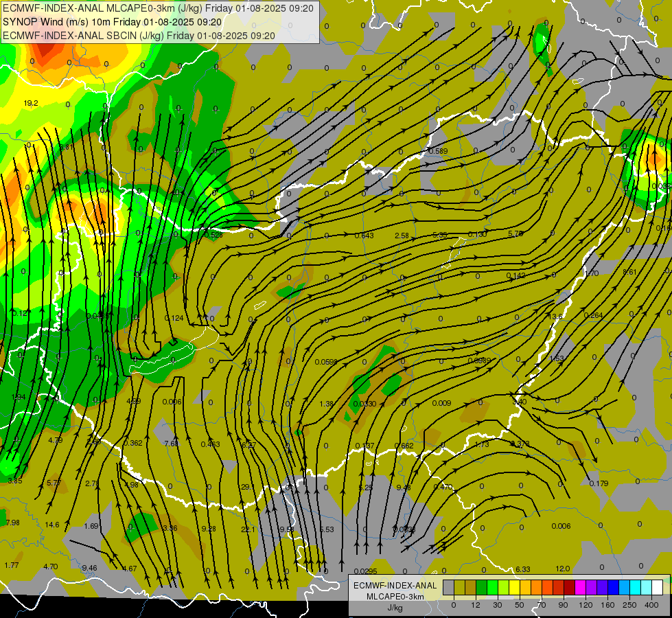The width and height of the screenshot is (672, 618).
Task: Click the map value 1.94
Action: (x=19, y=397)
